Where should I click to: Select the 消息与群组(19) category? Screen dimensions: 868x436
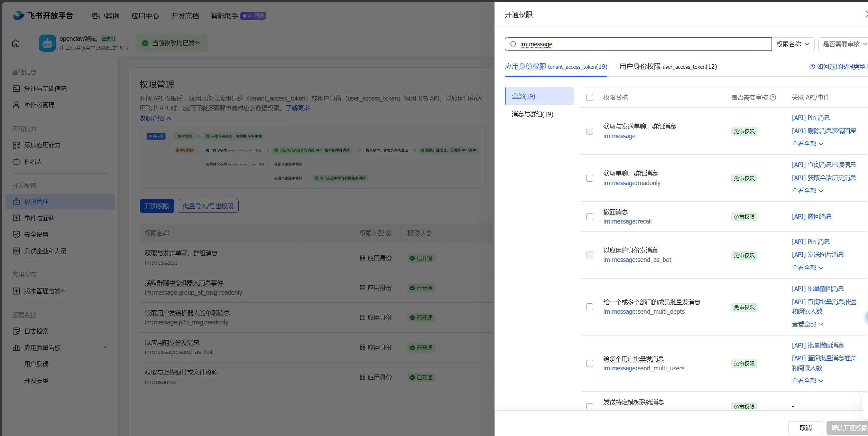(x=532, y=114)
